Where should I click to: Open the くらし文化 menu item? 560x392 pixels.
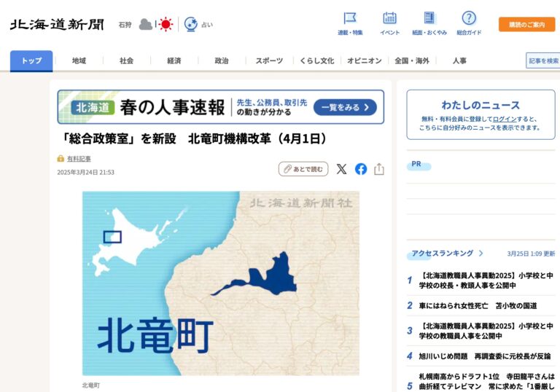tap(317, 61)
